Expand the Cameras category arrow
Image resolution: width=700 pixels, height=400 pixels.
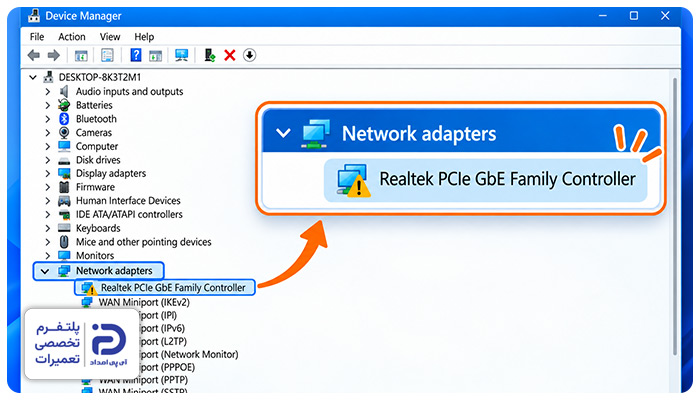pos(47,133)
